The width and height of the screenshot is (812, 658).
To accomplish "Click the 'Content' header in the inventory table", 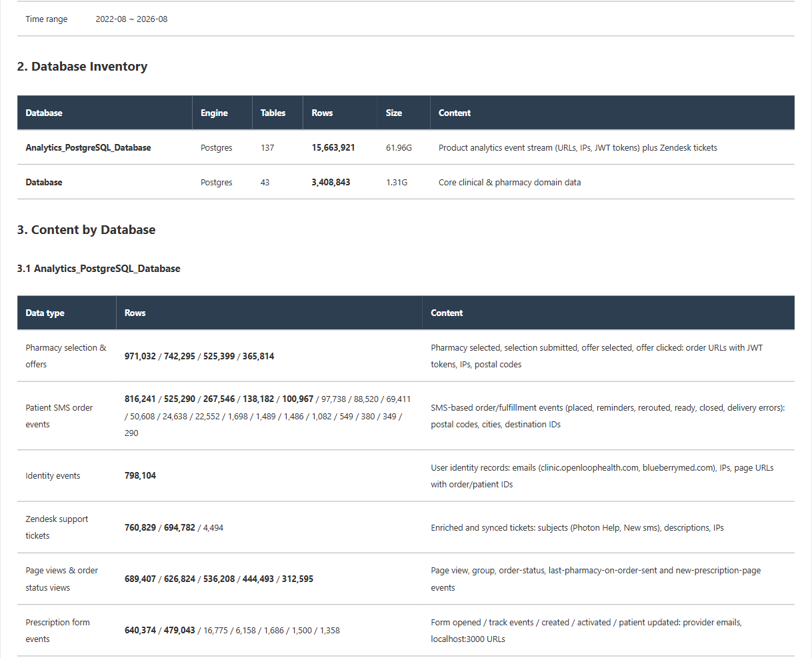I will 455,113.
